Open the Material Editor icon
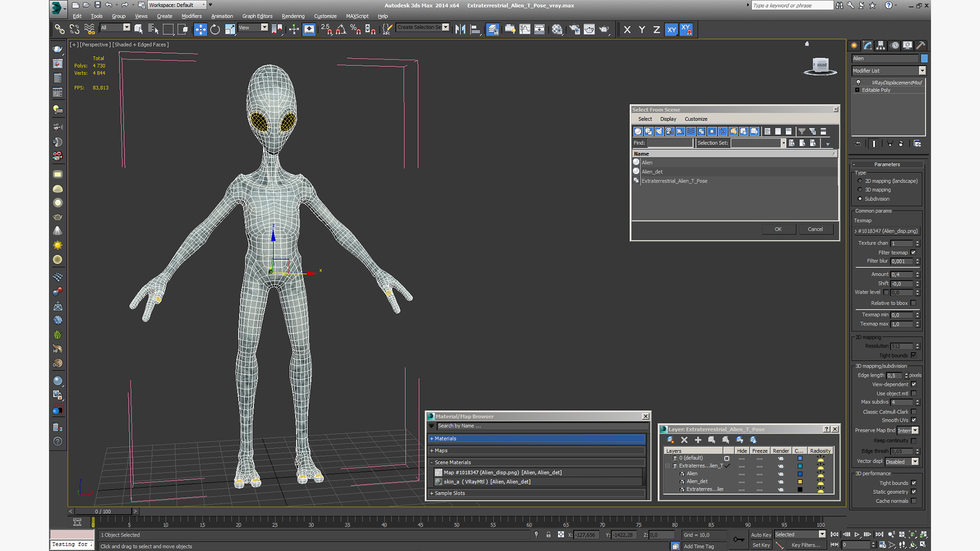The width and height of the screenshot is (980, 551). tap(557, 30)
